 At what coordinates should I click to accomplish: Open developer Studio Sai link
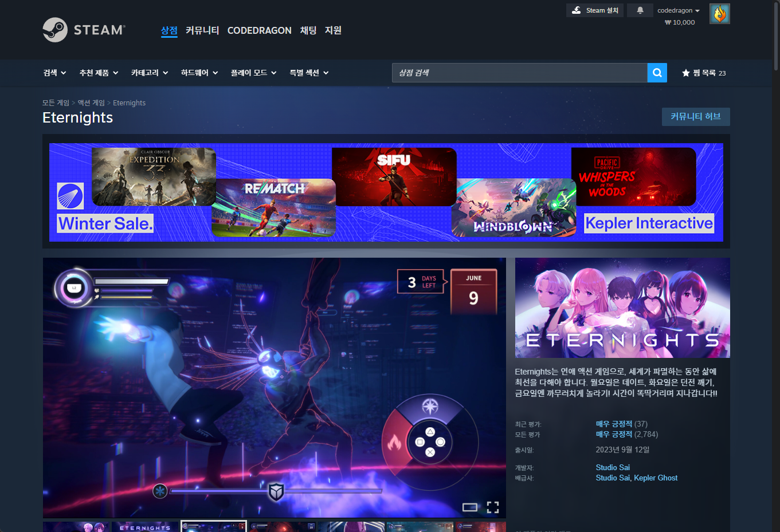pyautogui.click(x=613, y=467)
